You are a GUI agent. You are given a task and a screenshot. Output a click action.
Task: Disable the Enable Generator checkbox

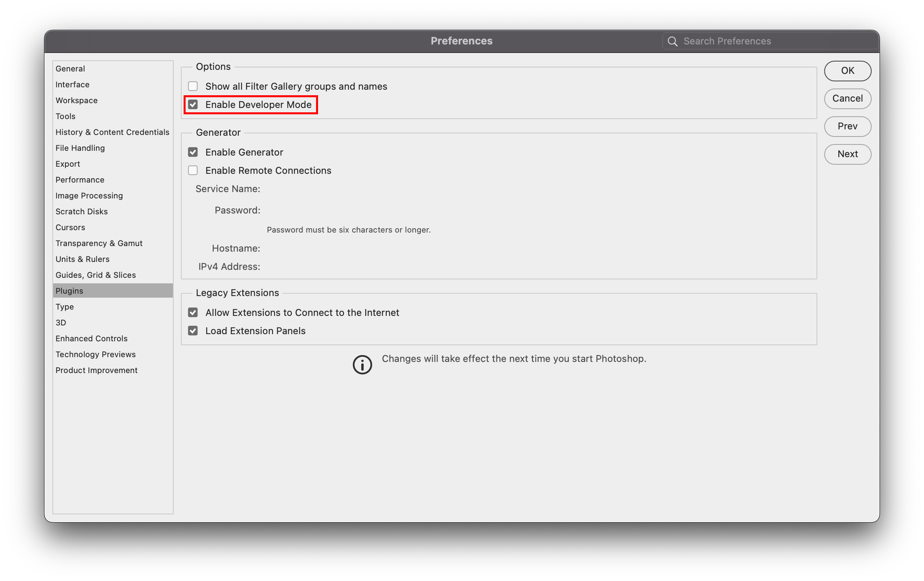click(193, 152)
